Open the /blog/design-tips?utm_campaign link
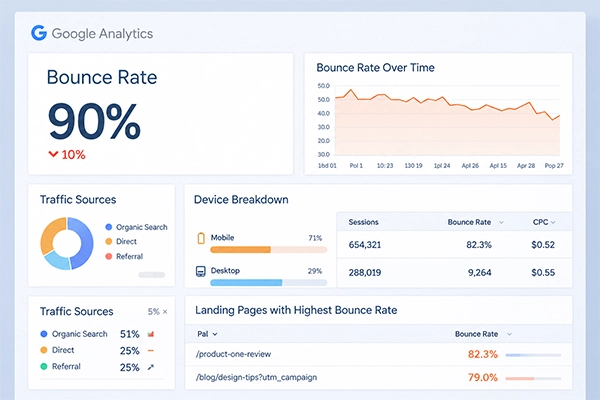 [x=256, y=377]
